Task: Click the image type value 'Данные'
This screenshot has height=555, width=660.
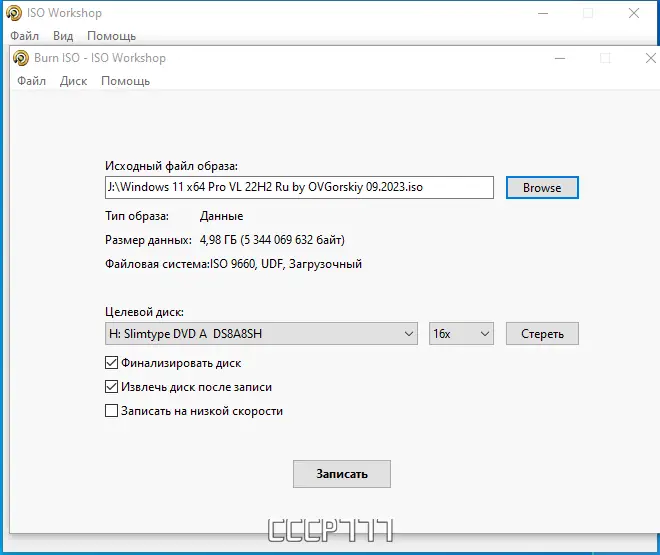Action: [221, 216]
